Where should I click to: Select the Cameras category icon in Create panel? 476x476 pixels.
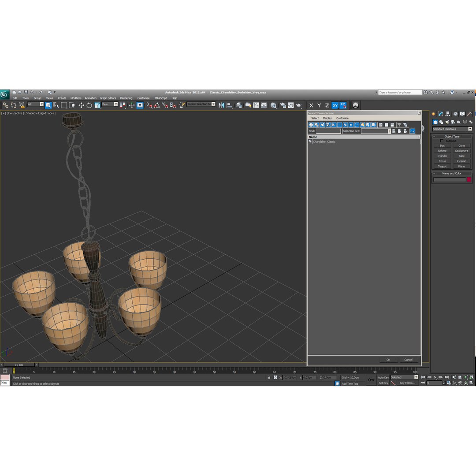(x=453, y=122)
